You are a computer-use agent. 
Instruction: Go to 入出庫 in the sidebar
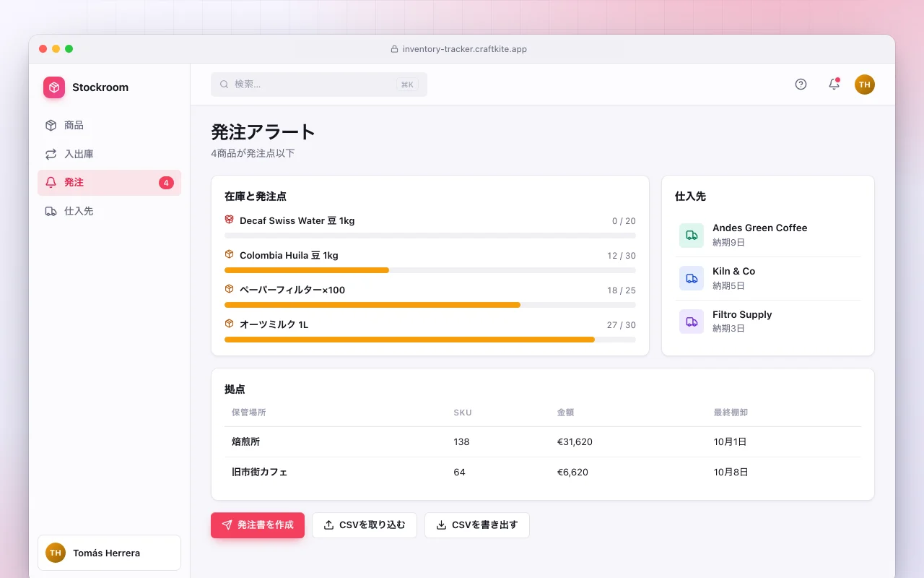[x=109, y=154]
